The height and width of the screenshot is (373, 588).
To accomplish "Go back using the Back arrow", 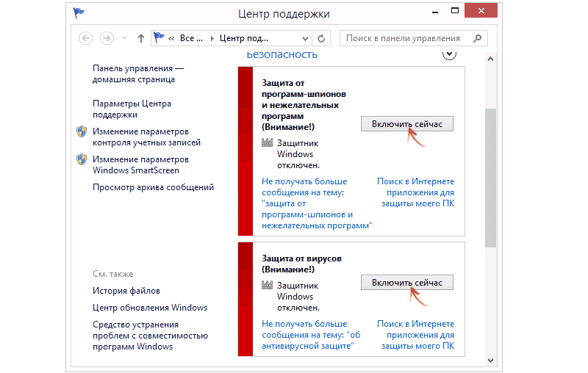I will 85,38.
